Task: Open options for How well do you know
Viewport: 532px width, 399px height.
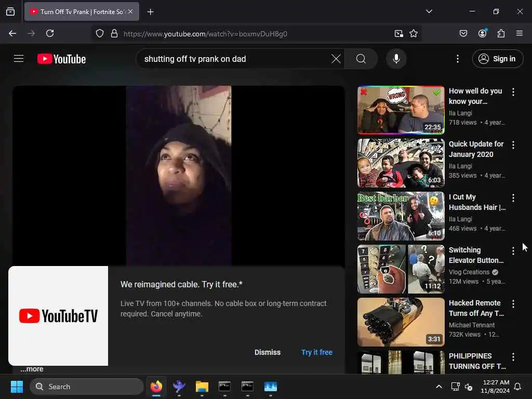Action: (513, 91)
